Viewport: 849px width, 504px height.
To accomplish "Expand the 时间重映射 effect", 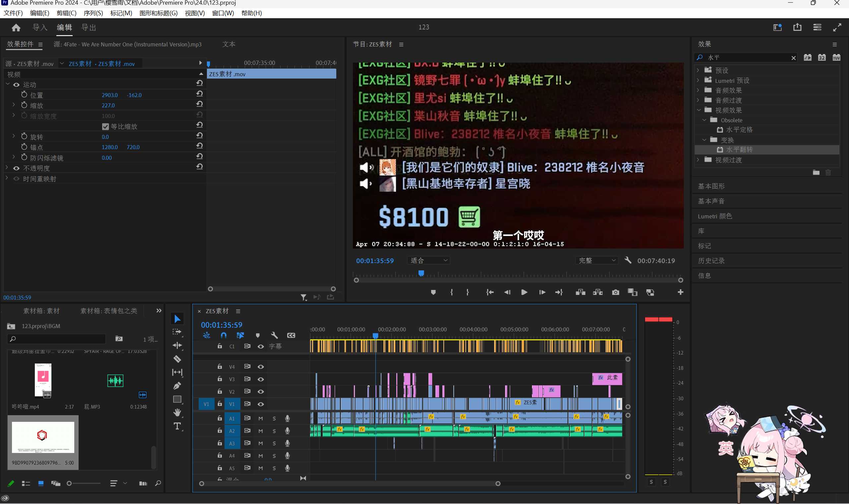I will coord(7,178).
